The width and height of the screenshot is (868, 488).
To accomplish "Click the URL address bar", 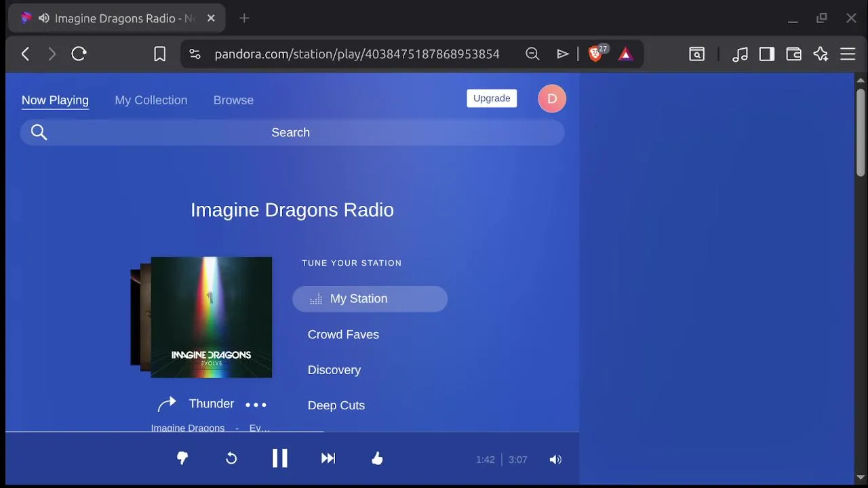I will (x=357, y=54).
